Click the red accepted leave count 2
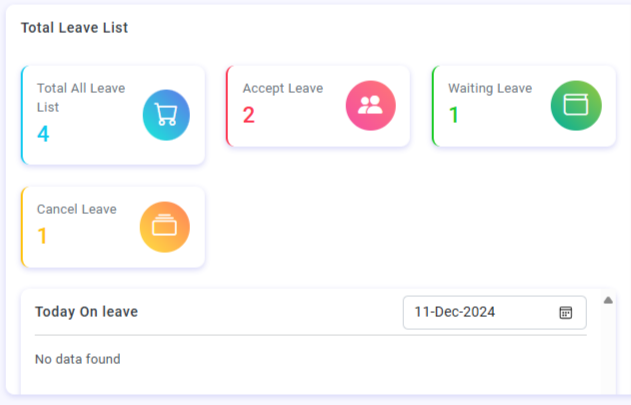631x405 pixels. [x=249, y=115]
